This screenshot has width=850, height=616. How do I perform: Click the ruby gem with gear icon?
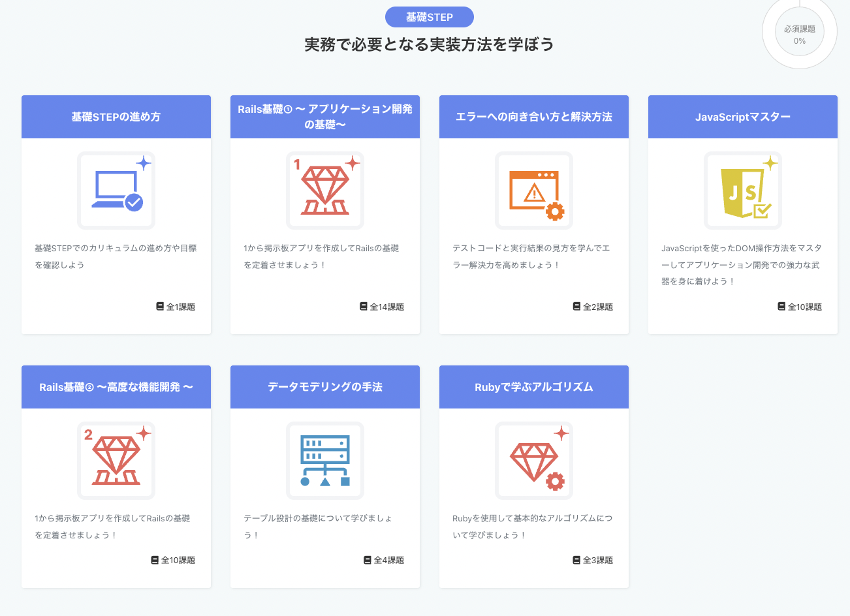point(534,461)
